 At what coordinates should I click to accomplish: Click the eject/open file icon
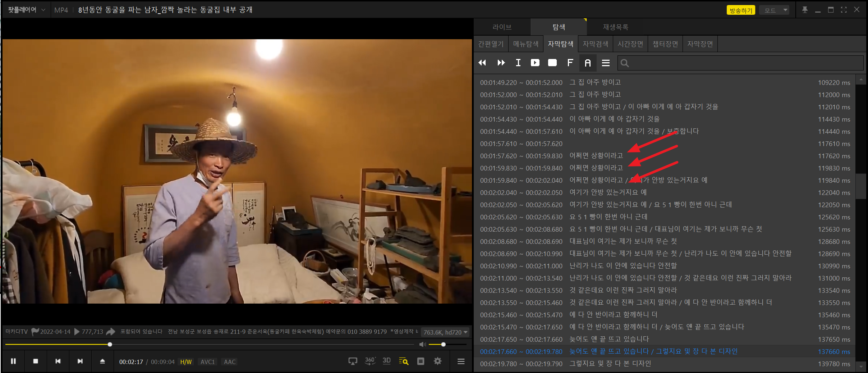102,361
